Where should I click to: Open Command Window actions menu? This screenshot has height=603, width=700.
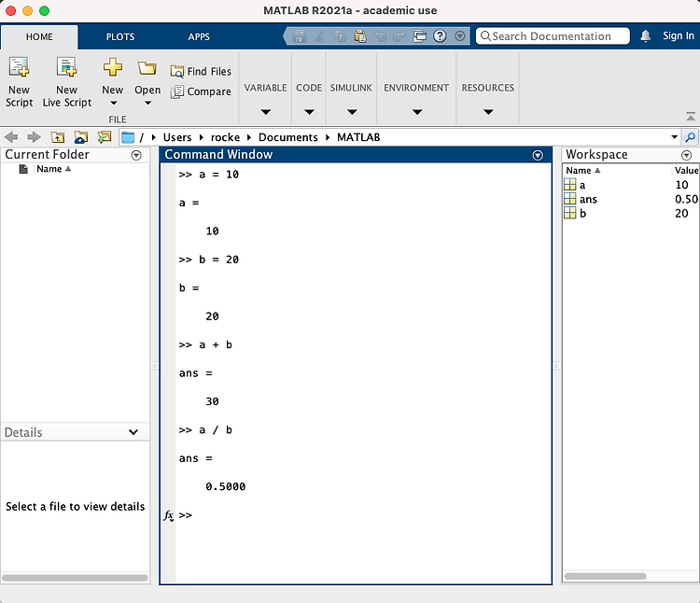pos(538,155)
